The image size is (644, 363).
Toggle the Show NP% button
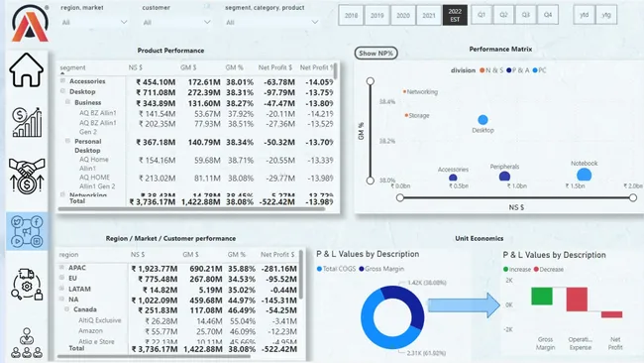(376, 53)
